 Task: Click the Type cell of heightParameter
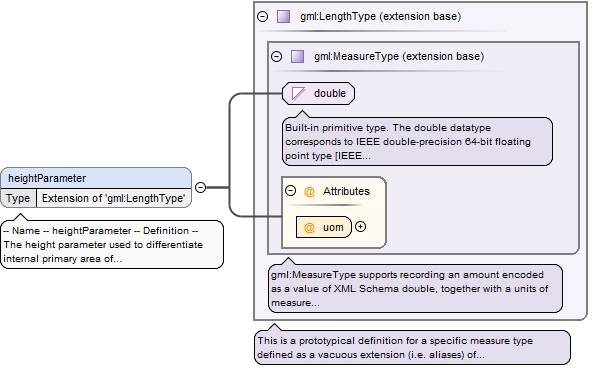(x=18, y=198)
